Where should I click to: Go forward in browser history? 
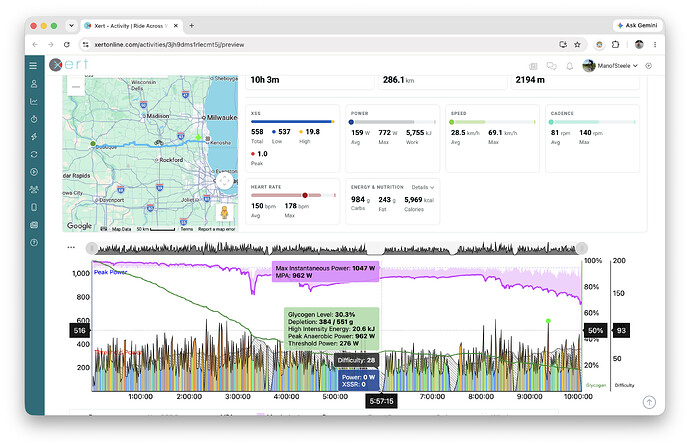[51, 44]
